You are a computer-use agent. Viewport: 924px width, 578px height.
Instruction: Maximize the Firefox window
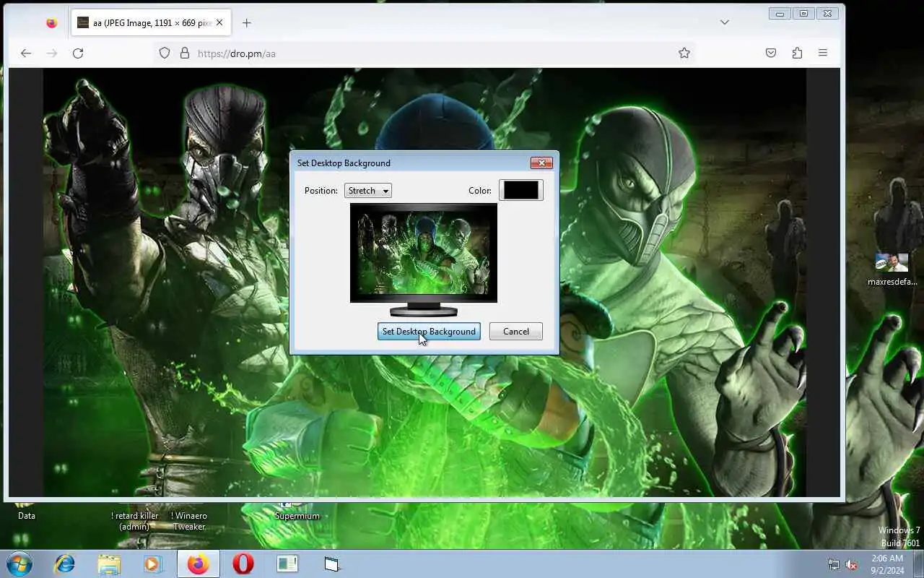click(x=803, y=13)
